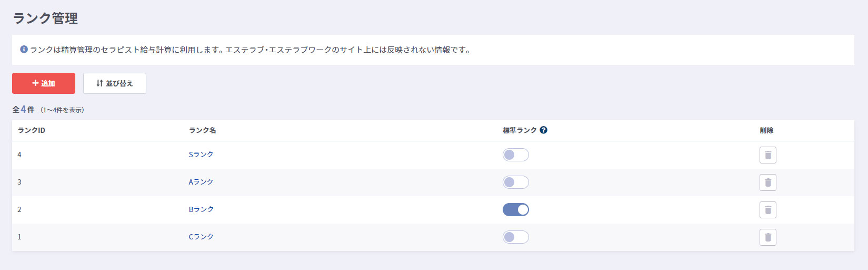Click the 標準ランク column header text
The width and height of the screenshot is (868, 270).
click(520, 130)
